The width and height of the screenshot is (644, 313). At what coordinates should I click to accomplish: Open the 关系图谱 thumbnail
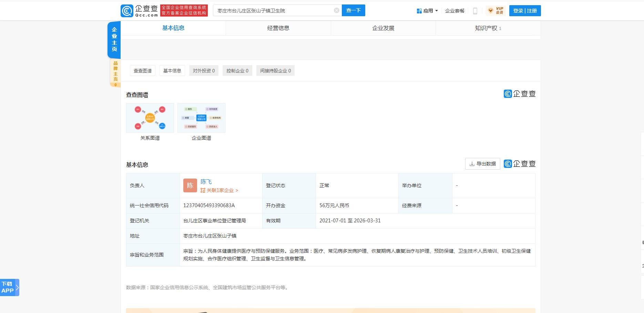(150, 118)
